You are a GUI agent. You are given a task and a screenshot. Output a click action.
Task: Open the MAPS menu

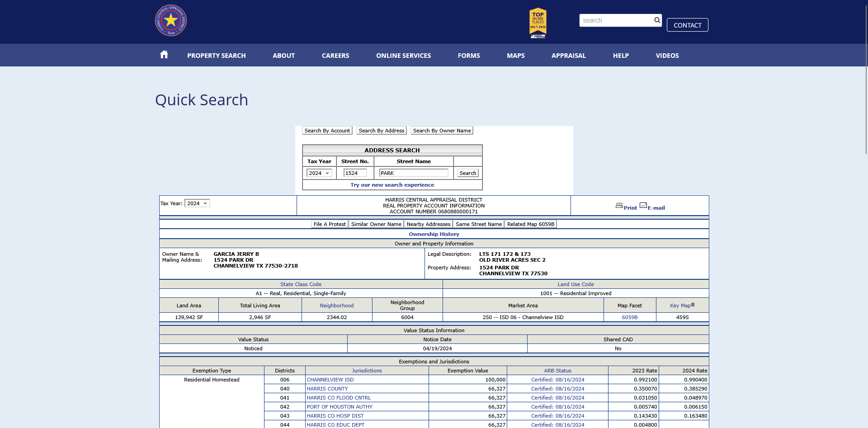tap(516, 56)
